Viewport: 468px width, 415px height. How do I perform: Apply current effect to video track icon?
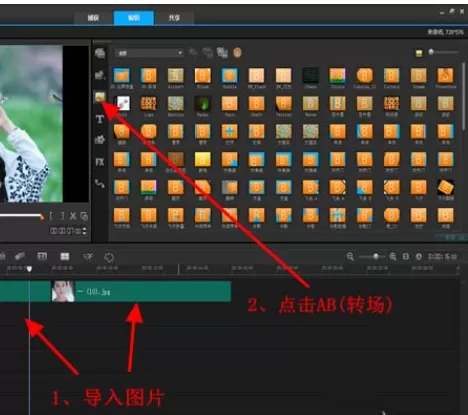[x=208, y=53]
